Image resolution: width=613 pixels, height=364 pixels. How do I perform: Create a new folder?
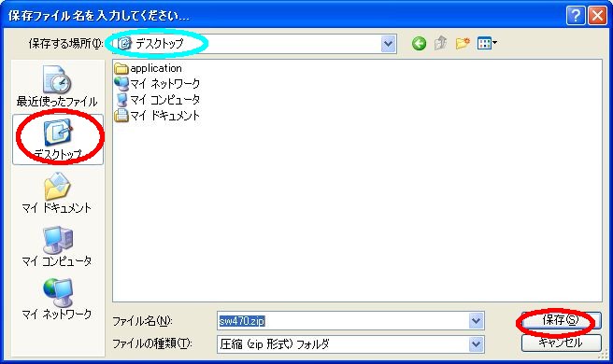point(463,43)
